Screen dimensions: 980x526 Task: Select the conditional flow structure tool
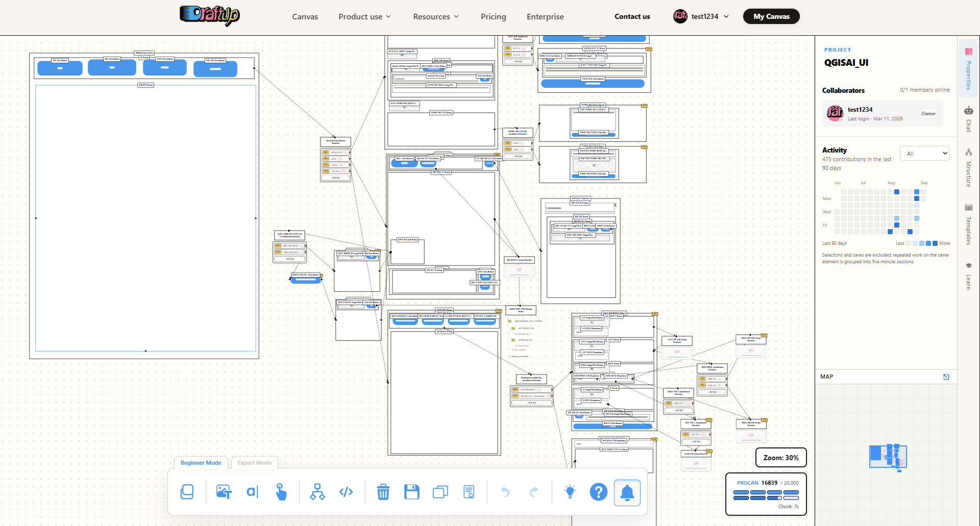click(317, 492)
